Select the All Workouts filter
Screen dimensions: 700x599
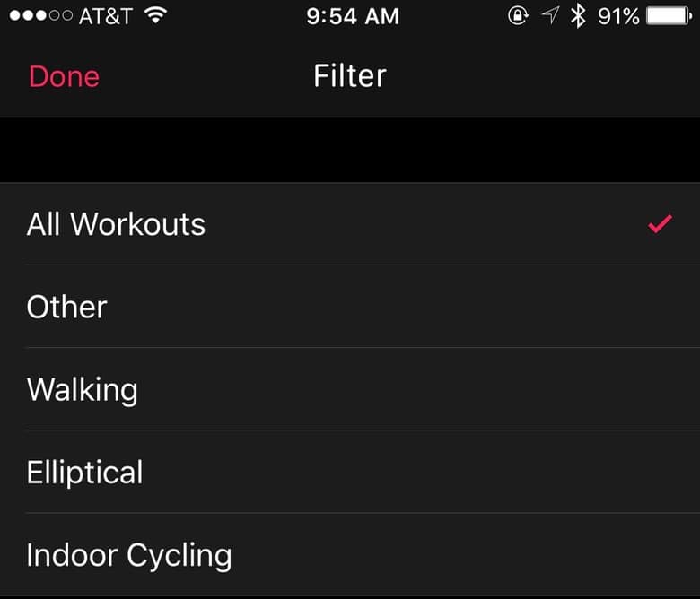coord(116,224)
